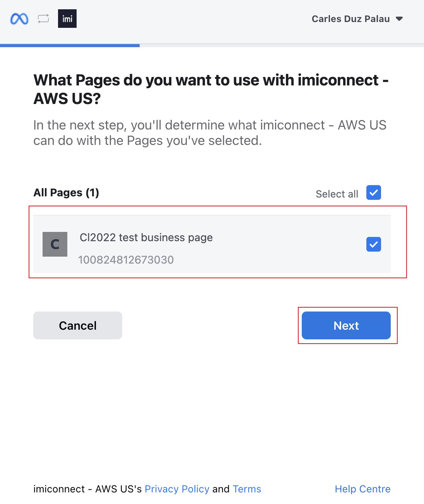Click the page ID 100824812673030
Viewport: 424px width, 504px height.
(x=126, y=260)
